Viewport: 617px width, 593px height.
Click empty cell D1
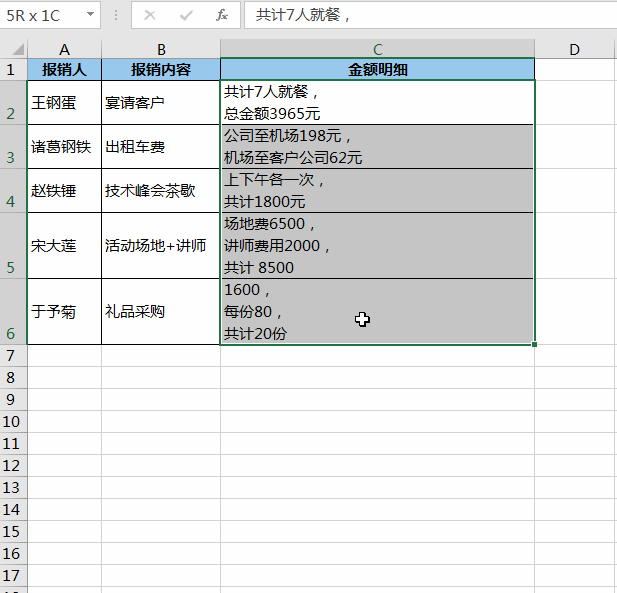pyautogui.click(x=575, y=70)
